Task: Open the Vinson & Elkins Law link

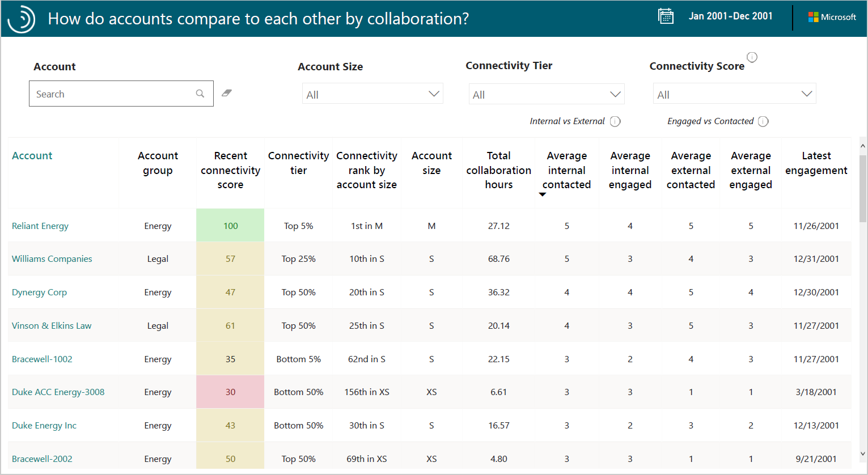Action: point(52,326)
